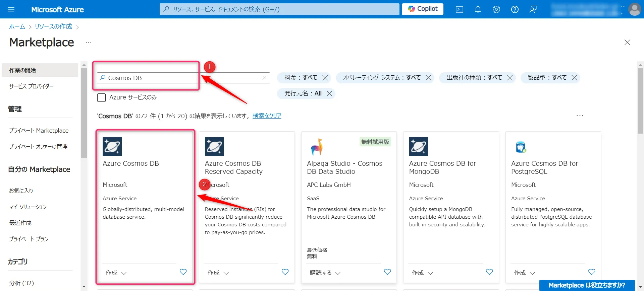644x291 pixels.
Task: Select 作業の開始 in the sidebar
Action: point(40,70)
